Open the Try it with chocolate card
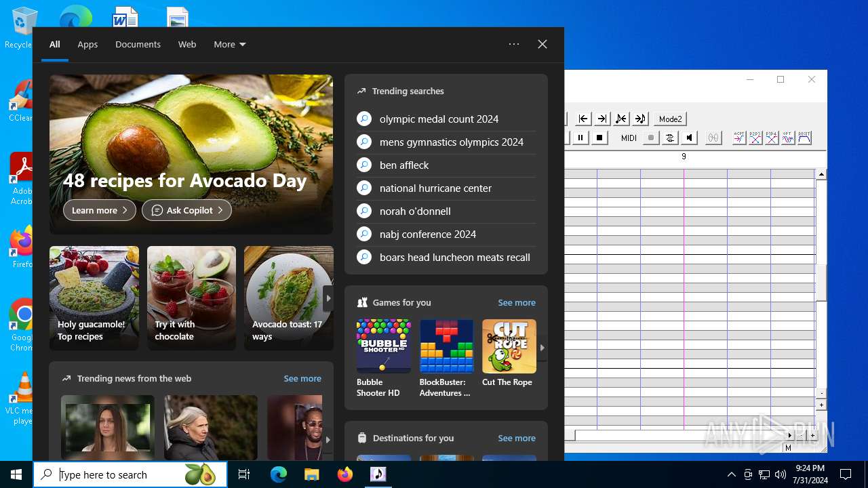The height and width of the screenshot is (488, 868). click(x=191, y=298)
